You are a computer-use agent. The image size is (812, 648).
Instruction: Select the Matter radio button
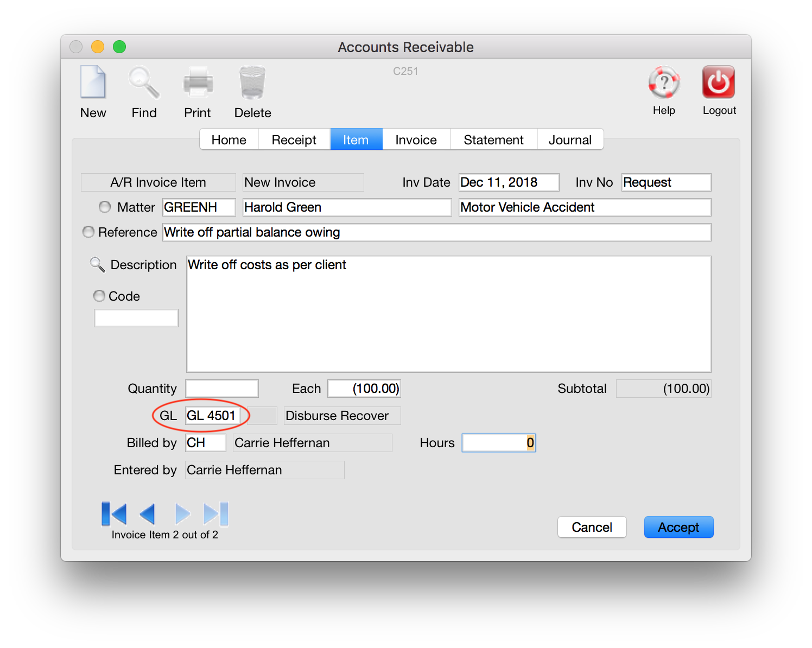point(105,207)
